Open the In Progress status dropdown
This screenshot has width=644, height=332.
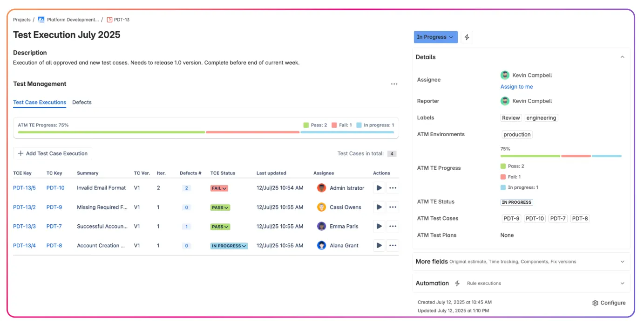(x=435, y=37)
